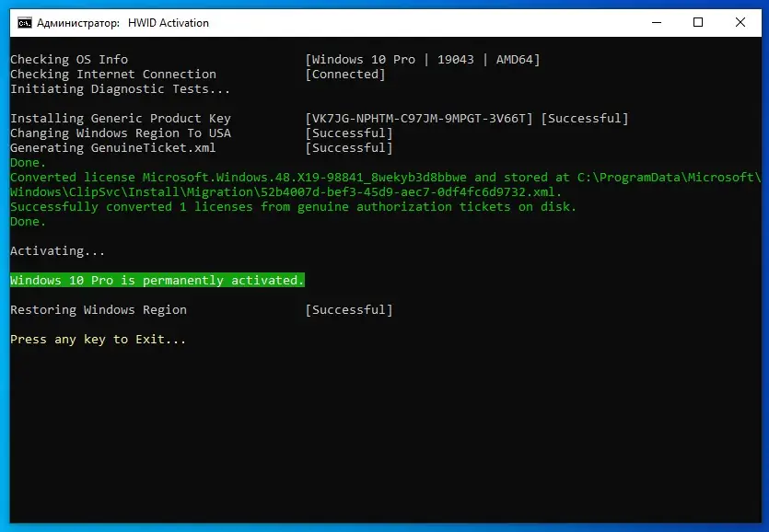The width and height of the screenshot is (769, 532).
Task: Click 'Initiating Diagnostic Tests...' line
Action: 120,89
